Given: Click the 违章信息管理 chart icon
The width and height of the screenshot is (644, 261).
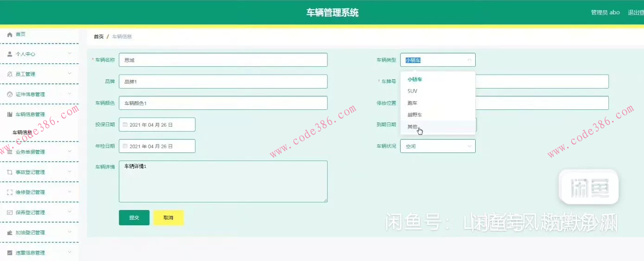Looking at the screenshot, I should click(10, 253).
